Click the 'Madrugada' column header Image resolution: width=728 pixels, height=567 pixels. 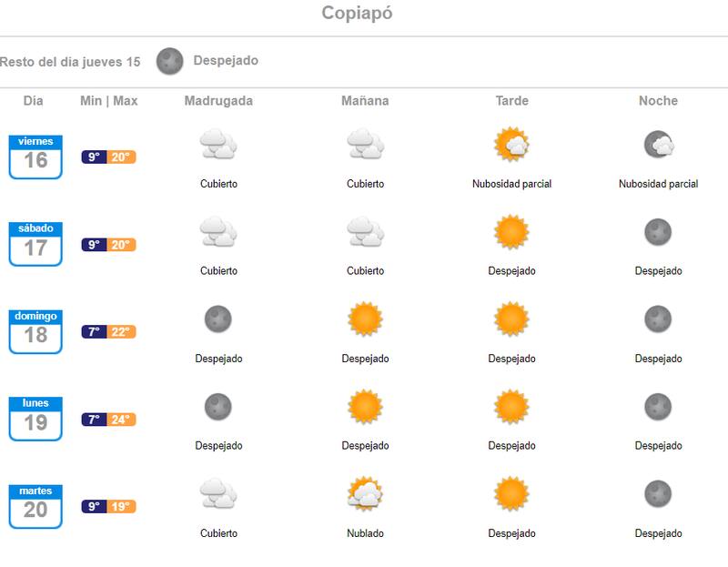click(218, 101)
